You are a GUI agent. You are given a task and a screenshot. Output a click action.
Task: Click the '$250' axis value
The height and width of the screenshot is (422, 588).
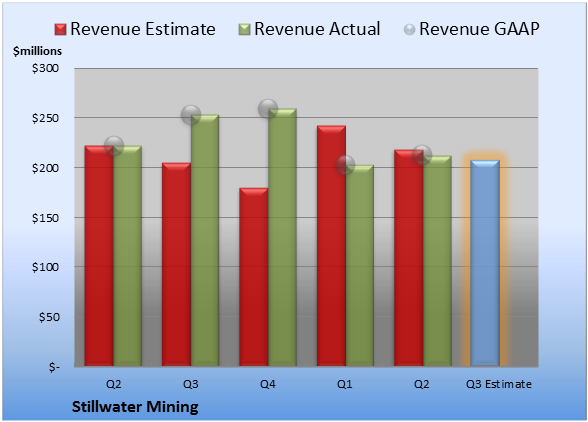(x=45, y=118)
